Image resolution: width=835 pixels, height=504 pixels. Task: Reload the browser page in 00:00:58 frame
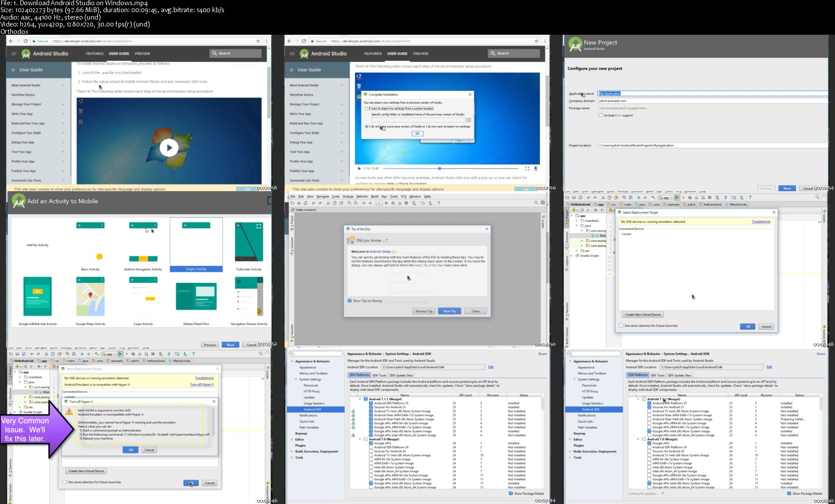click(x=26, y=41)
